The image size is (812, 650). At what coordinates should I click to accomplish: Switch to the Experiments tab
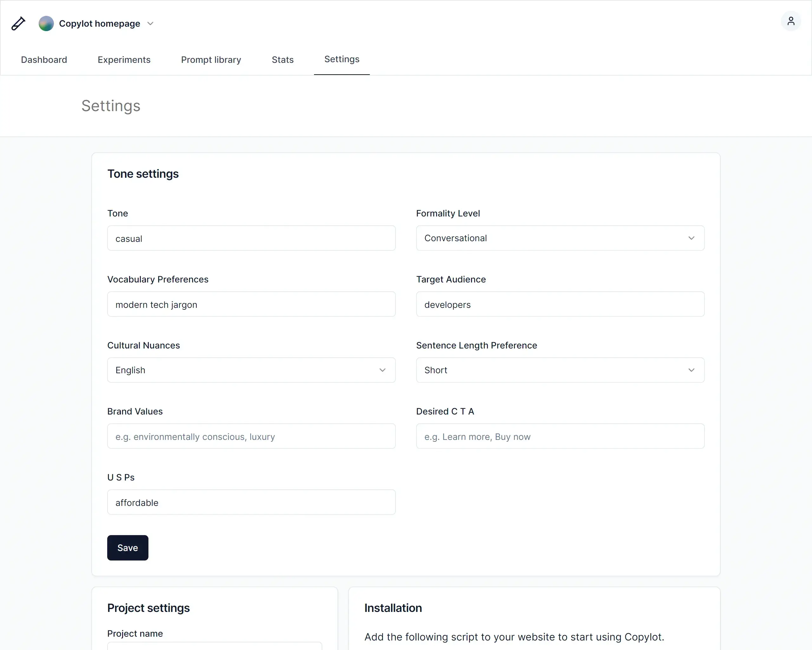[124, 60]
